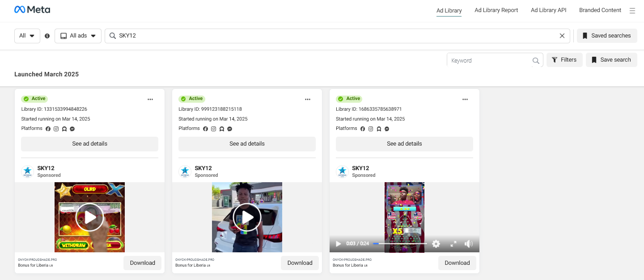Click SKY12 page avatar on third ad
Viewport: 644px width, 280px height.
(x=343, y=171)
